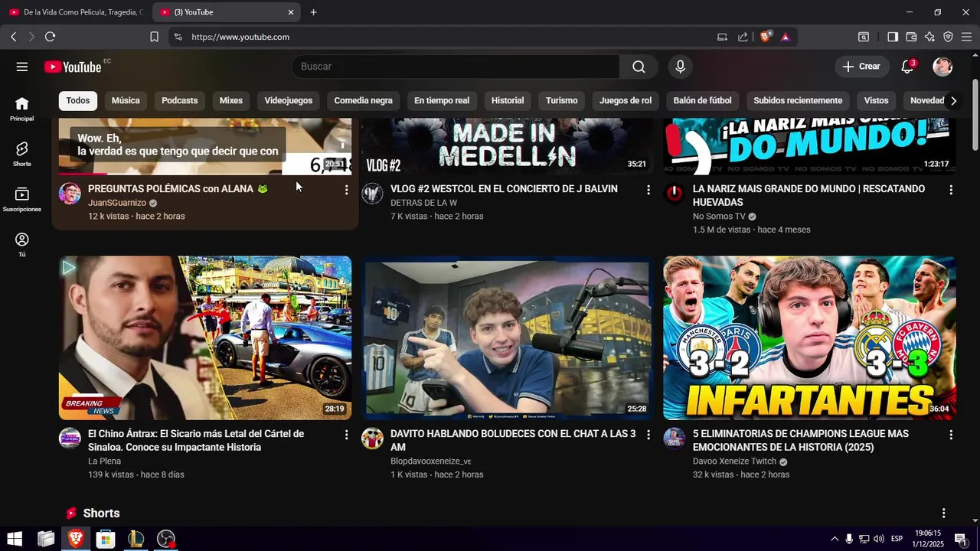This screenshot has width=980, height=551.
Task: Open options for El Chino Ántrax video
Action: pos(346,435)
